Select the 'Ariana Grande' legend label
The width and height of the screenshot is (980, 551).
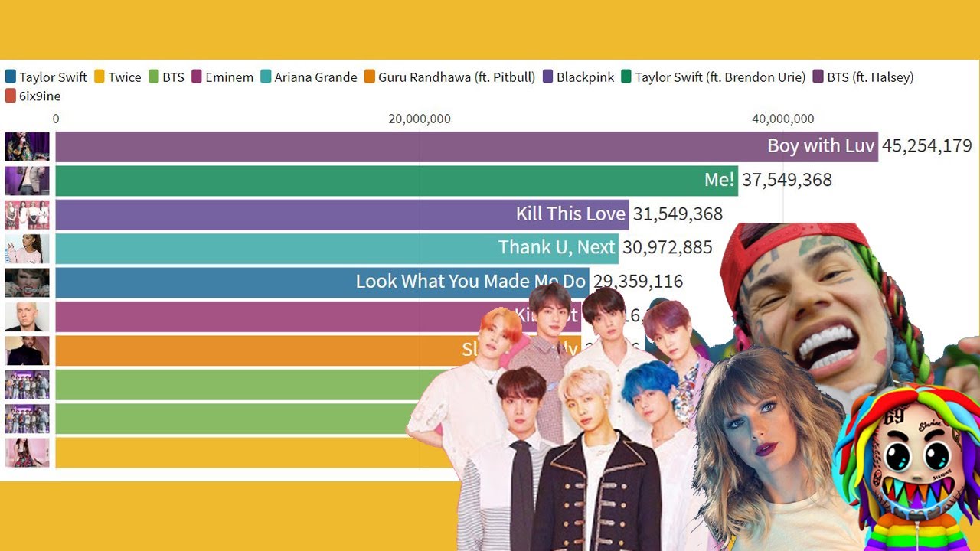coord(315,77)
